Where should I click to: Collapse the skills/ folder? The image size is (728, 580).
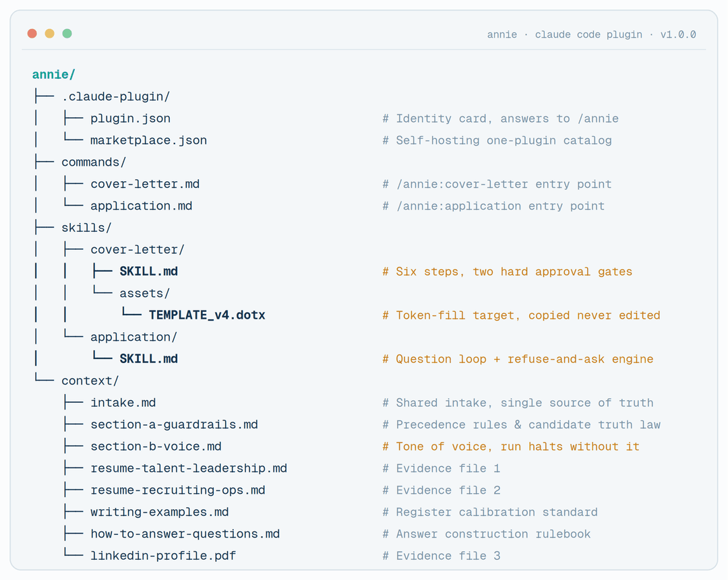(86, 228)
